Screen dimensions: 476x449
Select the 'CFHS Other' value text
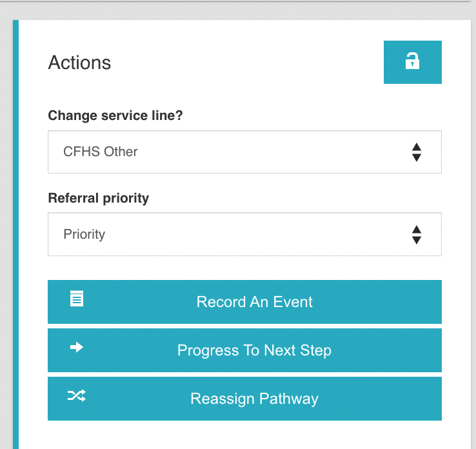coord(101,152)
